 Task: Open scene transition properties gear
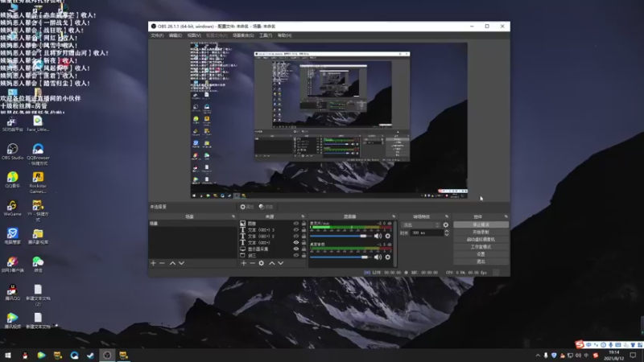tap(446, 225)
